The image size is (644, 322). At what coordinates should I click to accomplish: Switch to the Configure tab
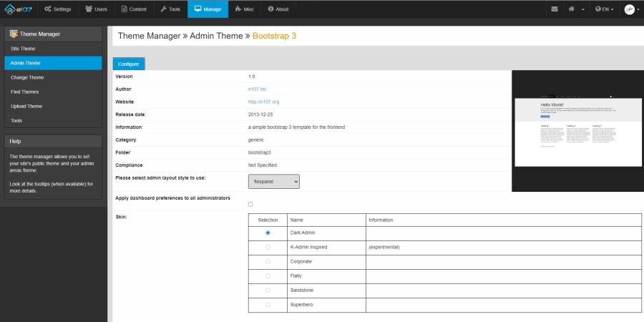click(x=129, y=64)
